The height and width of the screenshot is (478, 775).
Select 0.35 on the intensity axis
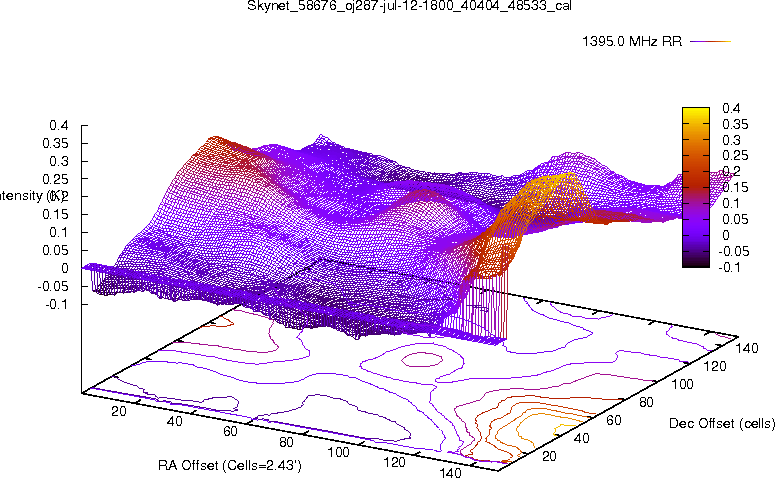click(55, 143)
